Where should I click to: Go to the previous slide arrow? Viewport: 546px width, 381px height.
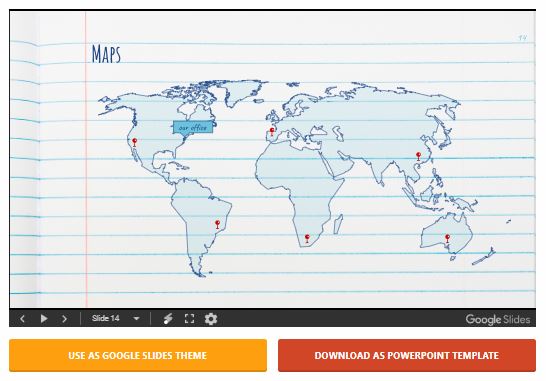[x=22, y=319]
